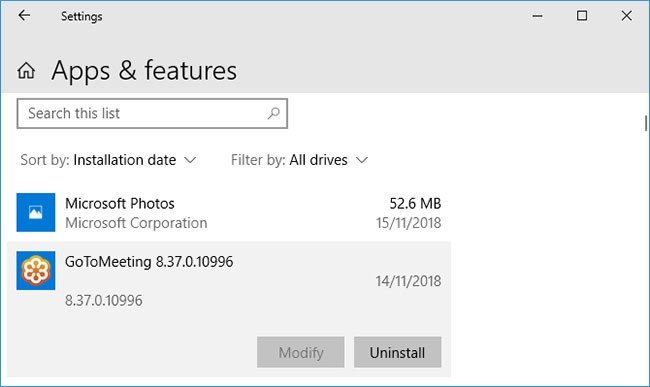This screenshot has height=387, width=650.
Task: Uninstall GoToMeeting with the Uninstall button
Action: tap(397, 352)
